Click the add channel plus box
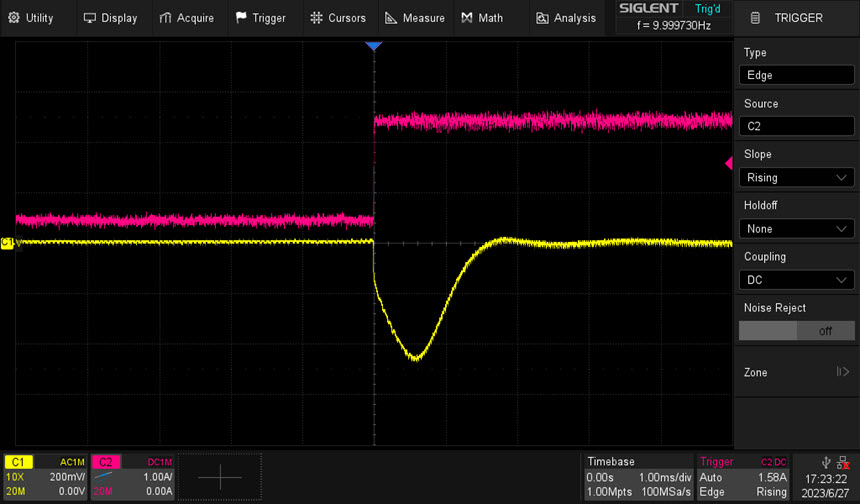The width and height of the screenshot is (860, 504). pos(220,478)
